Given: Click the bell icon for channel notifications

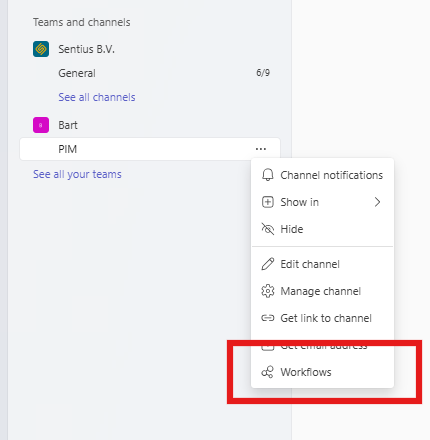Looking at the screenshot, I should [x=267, y=175].
